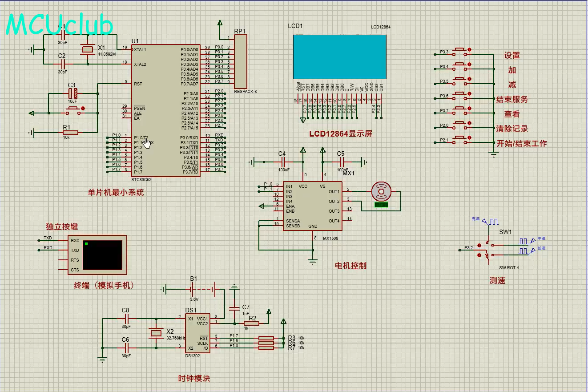Click the LCD12864显示屏 caption
The height and width of the screenshot is (392, 588).
click(x=341, y=133)
